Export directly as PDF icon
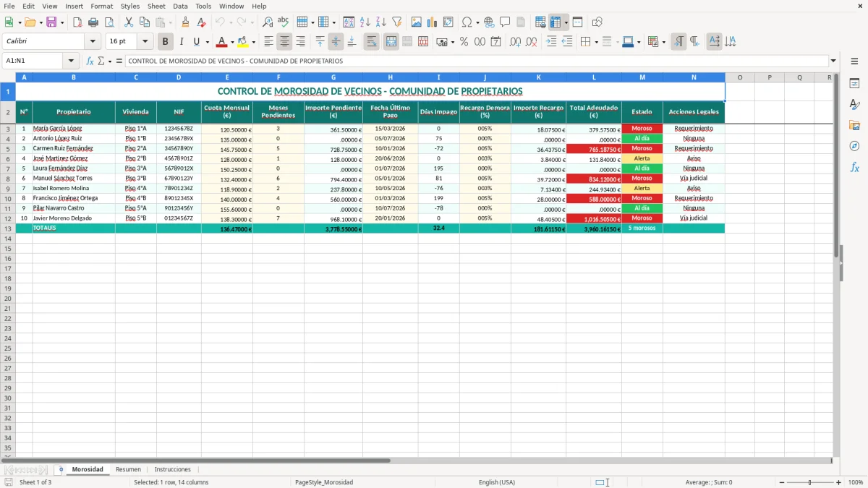Image resolution: width=868 pixels, height=488 pixels. click(77, 22)
